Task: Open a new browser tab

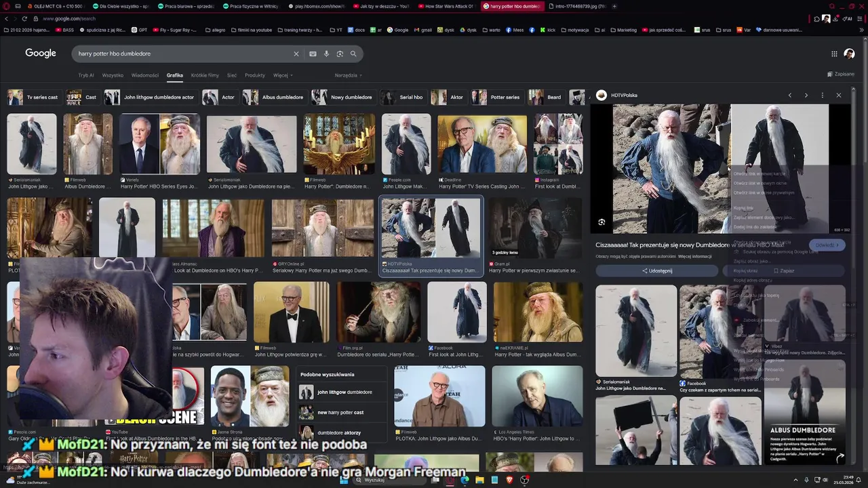Action: coord(614,6)
